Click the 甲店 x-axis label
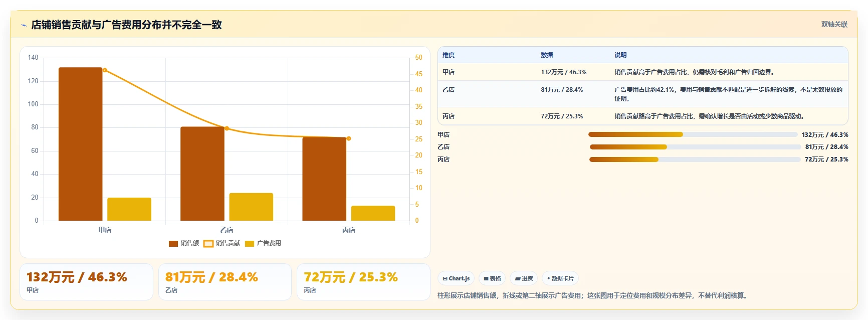This screenshot has height=320, width=868. coord(105,230)
